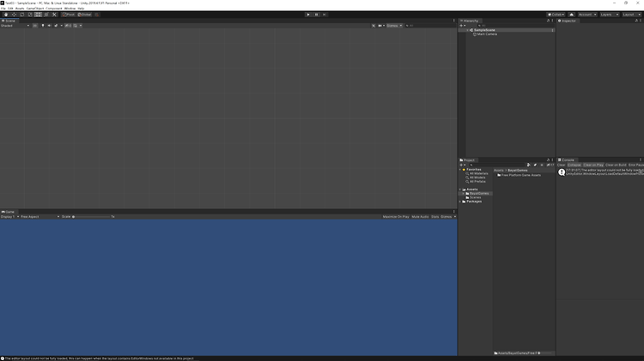Select the Hand tool
Viewport: 644px width, 361px height.
(6, 15)
